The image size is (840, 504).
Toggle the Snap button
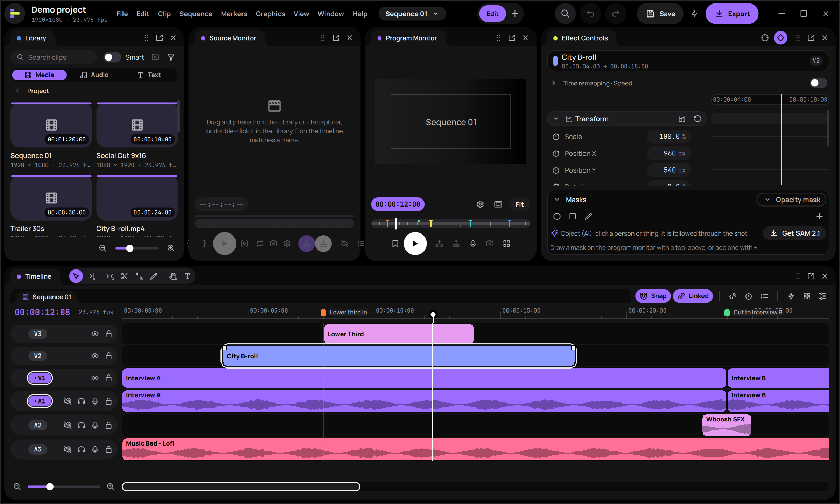653,296
